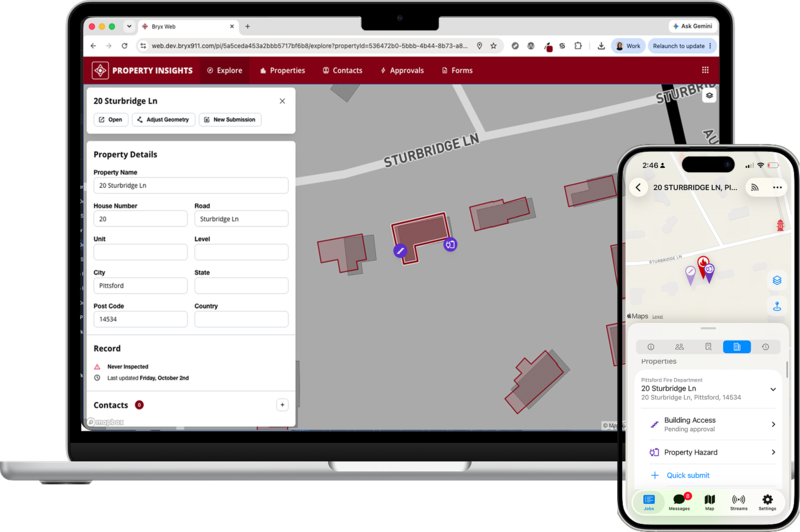Select the history clock tab on phone

tap(765, 347)
